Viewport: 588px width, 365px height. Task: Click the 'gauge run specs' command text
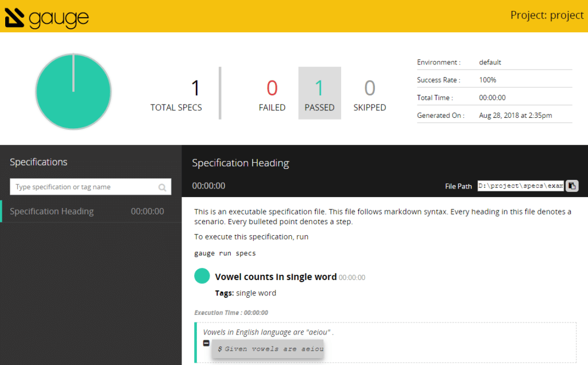click(x=225, y=253)
